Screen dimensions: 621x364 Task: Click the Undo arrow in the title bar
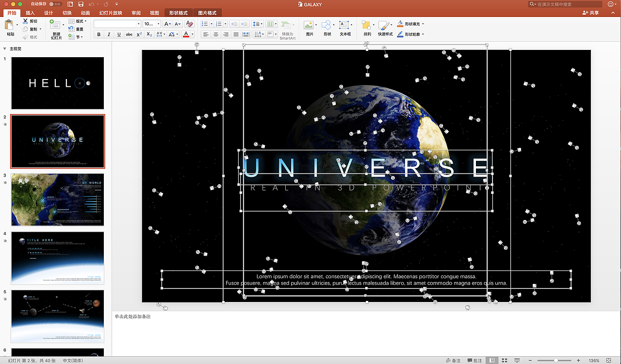pos(91,4)
